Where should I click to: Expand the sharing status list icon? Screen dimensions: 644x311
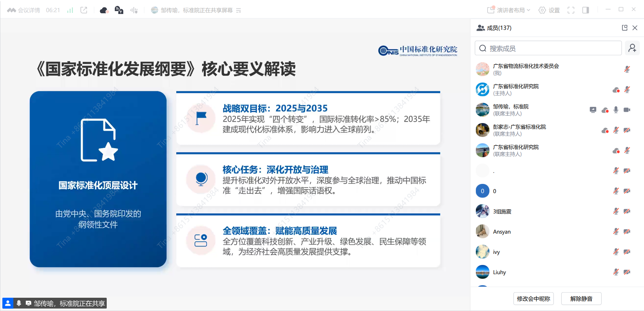[238, 10]
